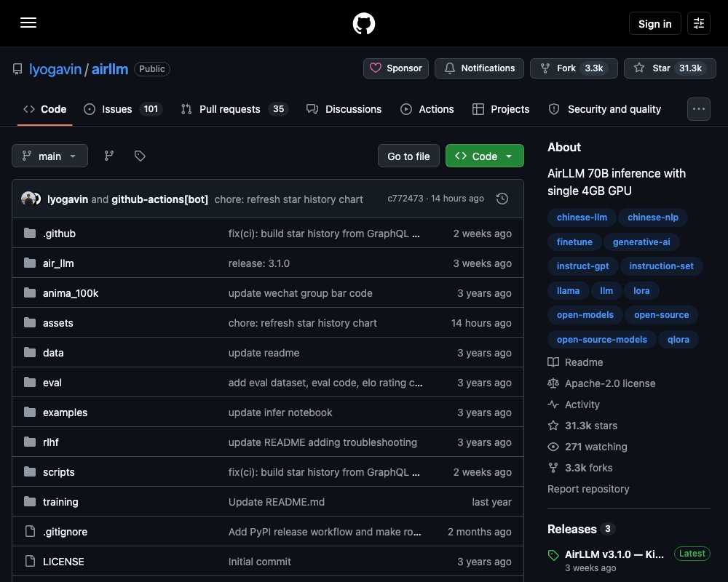Open the Projects tab
The image size is (728, 582).
click(501, 109)
